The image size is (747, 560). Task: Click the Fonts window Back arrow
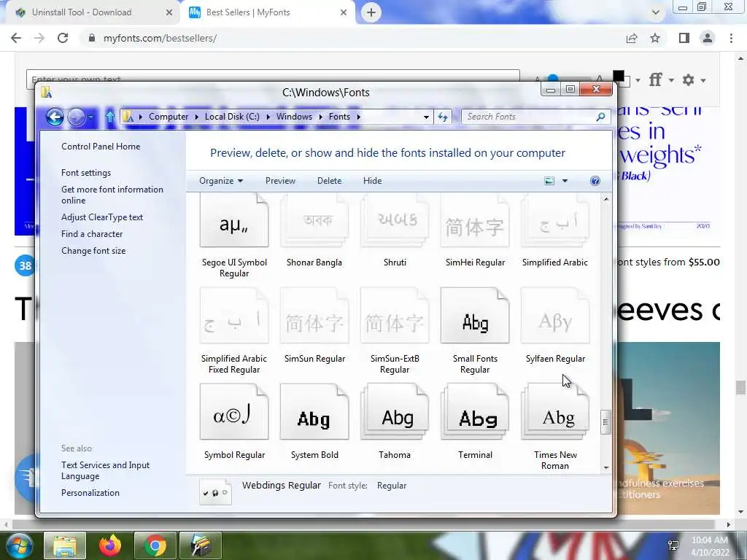pyautogui.click(x=55, y=117)
